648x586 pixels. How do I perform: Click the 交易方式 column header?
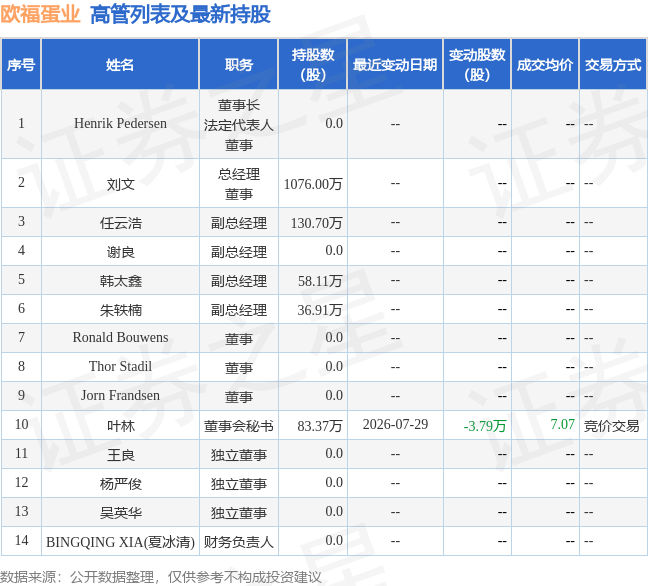pyautogui.click(x=613, y=64)
